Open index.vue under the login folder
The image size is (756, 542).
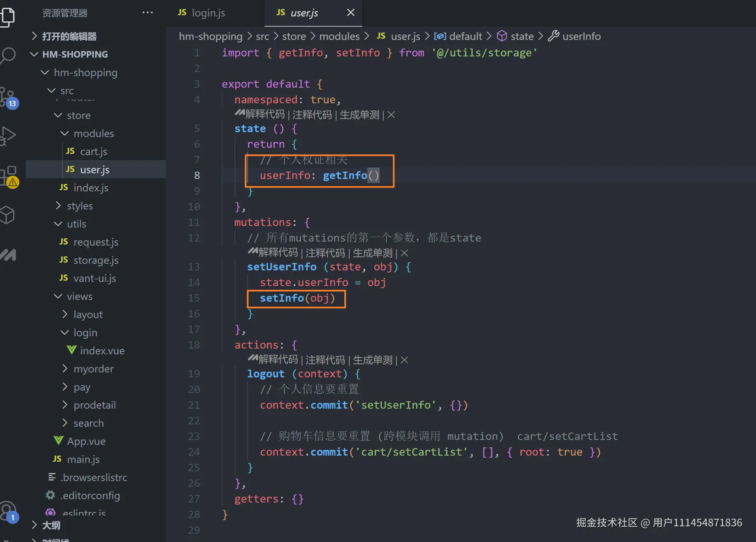point(96,351)
